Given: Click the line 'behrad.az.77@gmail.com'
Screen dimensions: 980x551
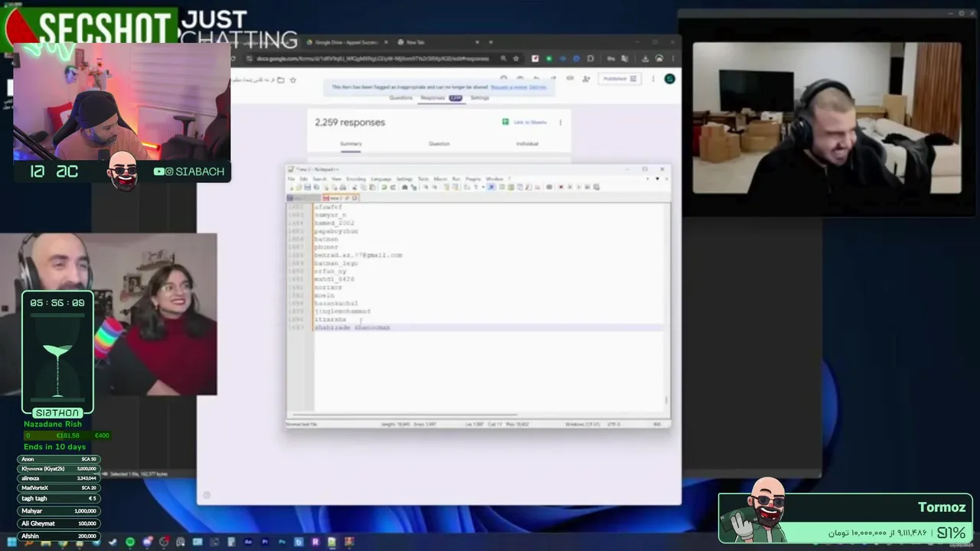Looking at the screenshot, I should click(x=358, y=255).
